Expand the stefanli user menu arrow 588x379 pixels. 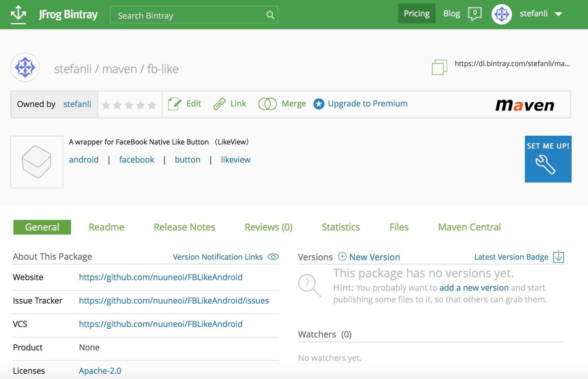[x=559, y=14]
